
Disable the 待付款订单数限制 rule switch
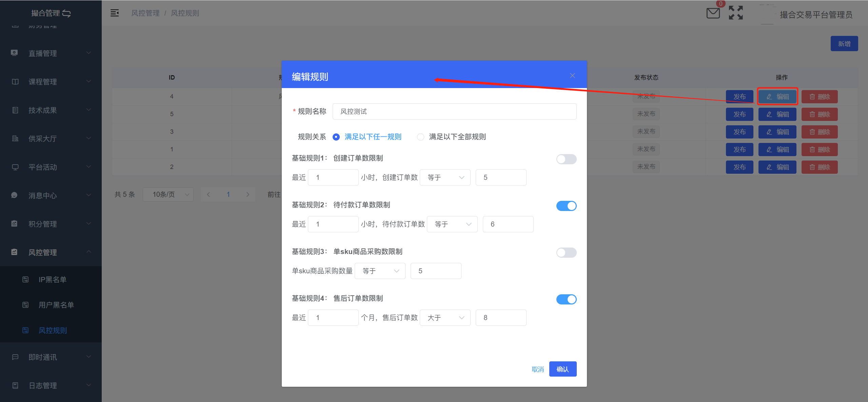(x=566, y=206)
